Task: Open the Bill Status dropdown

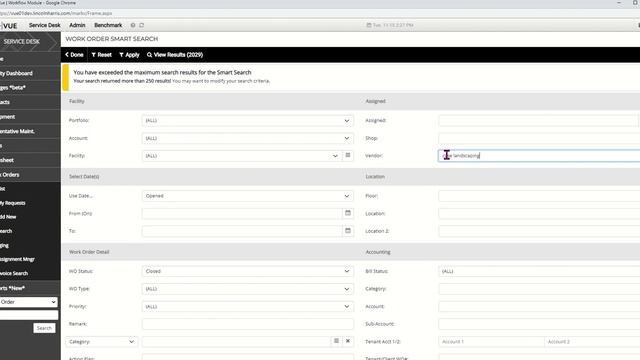Action: (539, 271)
